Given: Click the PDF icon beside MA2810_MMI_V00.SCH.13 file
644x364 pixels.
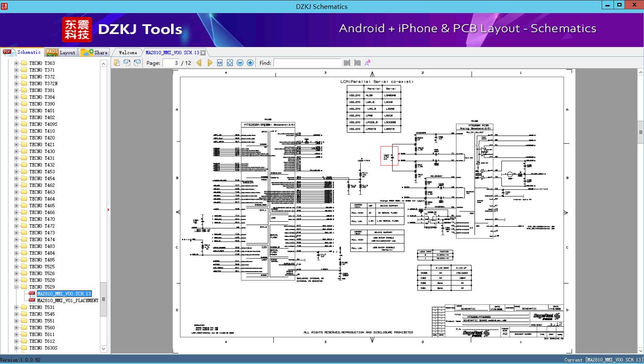Looking at the screenshot, I should coord(32,294).
